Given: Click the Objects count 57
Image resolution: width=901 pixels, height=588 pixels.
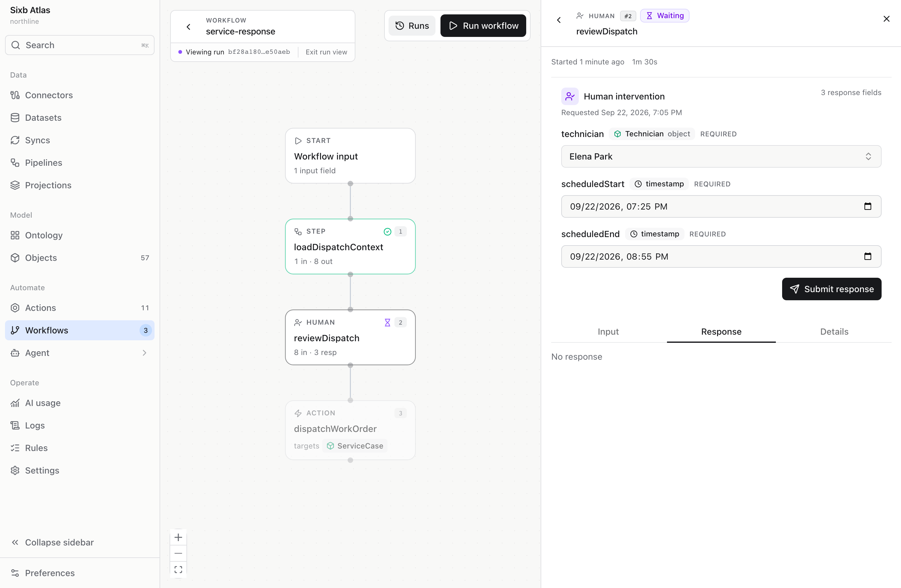Looking at the screenshot, I should click(x=145, y=258).
